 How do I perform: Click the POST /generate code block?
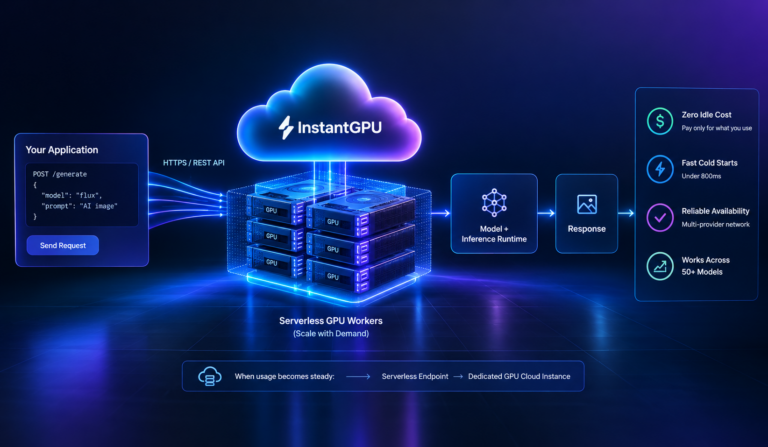pos(82,195)
